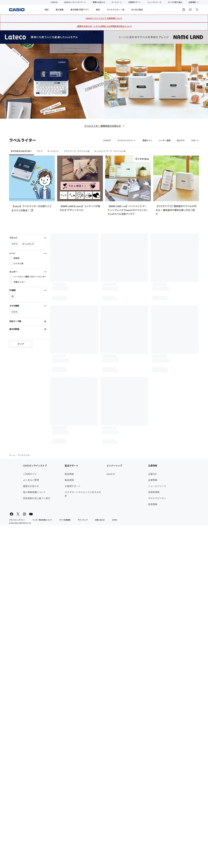Open CASIO's Instagram icon
Image resolution: width=208 pixels, height=868 pixels.
(24, 514)
